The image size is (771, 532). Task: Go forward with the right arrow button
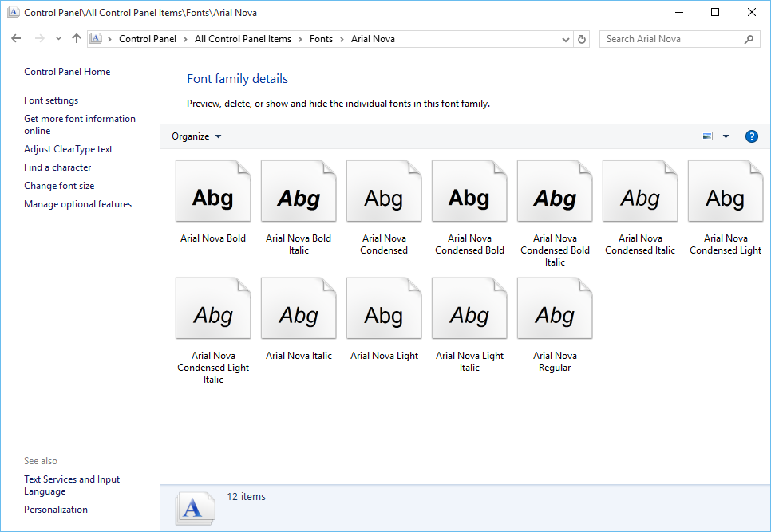coord(39,39)
